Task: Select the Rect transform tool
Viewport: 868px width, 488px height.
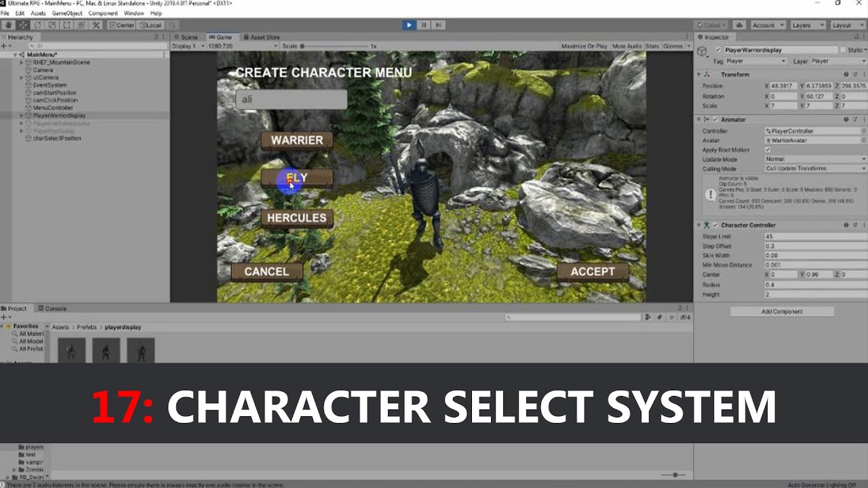Action: tap(66, 25)
